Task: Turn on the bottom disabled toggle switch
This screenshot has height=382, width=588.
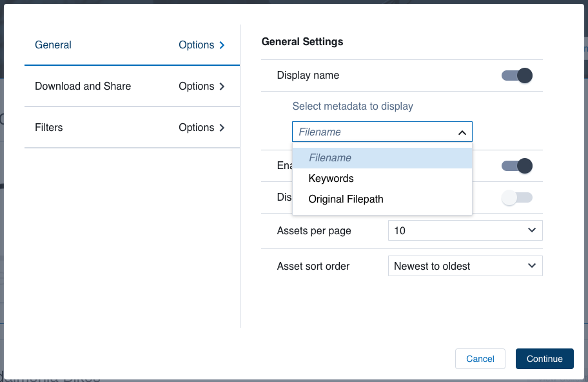Action: [x=516, y=197]
